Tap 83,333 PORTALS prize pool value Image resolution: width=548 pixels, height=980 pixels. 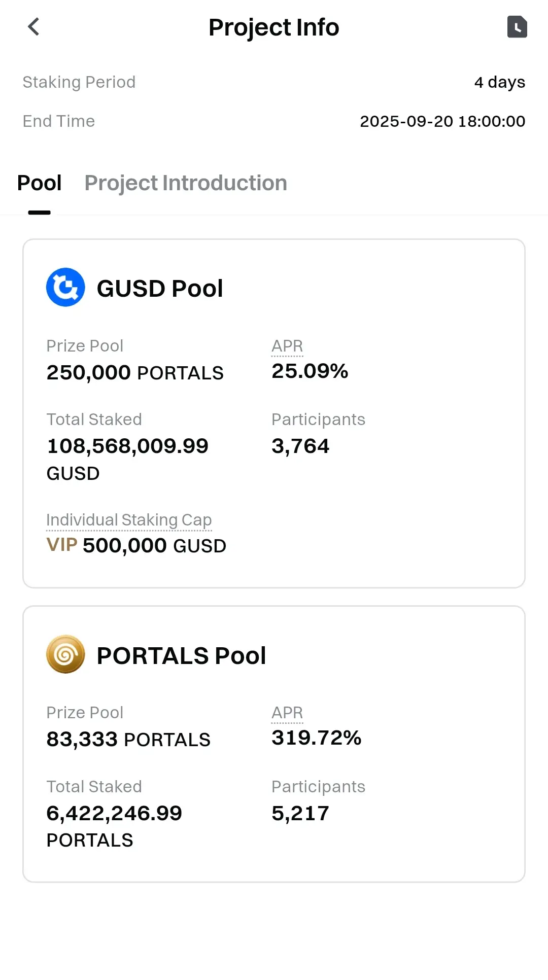[x=128, y=740]
